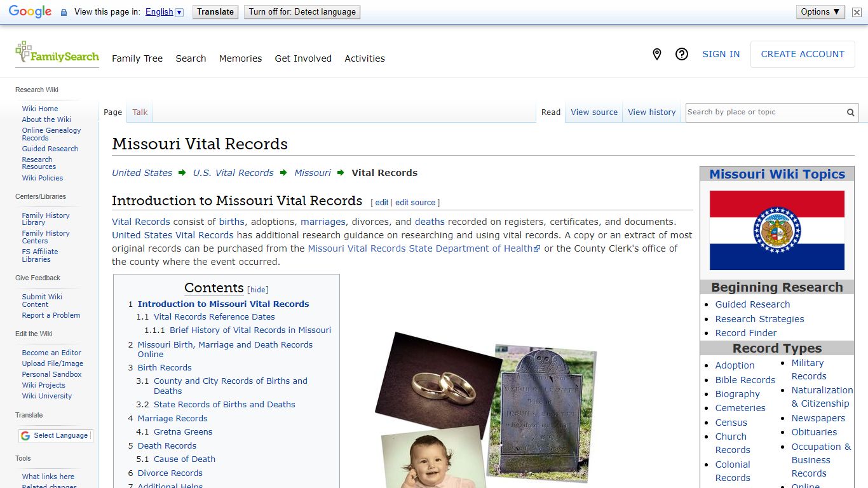Screen dimensions: 868x488
Task: Jump to Cause of Death in contents
Action: pyautogui.click(x=184, y=459)
